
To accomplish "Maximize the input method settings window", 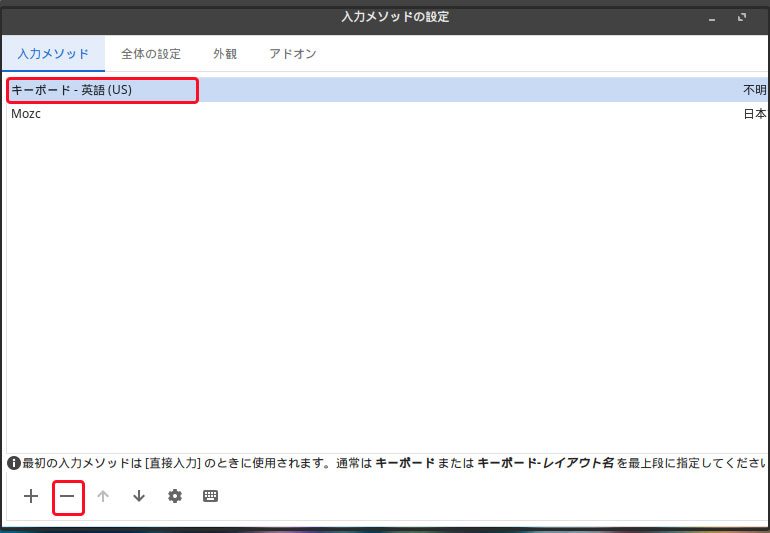I will tap(742, 18).
